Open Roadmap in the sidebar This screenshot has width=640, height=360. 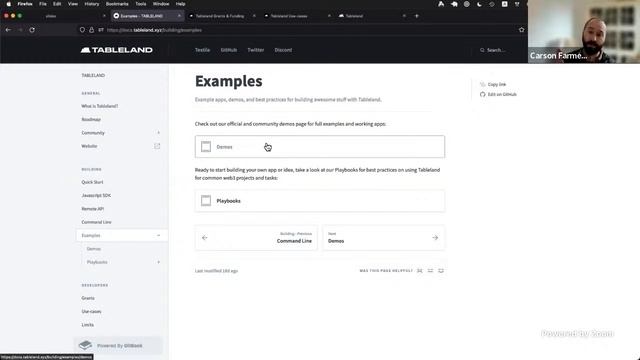91,120
